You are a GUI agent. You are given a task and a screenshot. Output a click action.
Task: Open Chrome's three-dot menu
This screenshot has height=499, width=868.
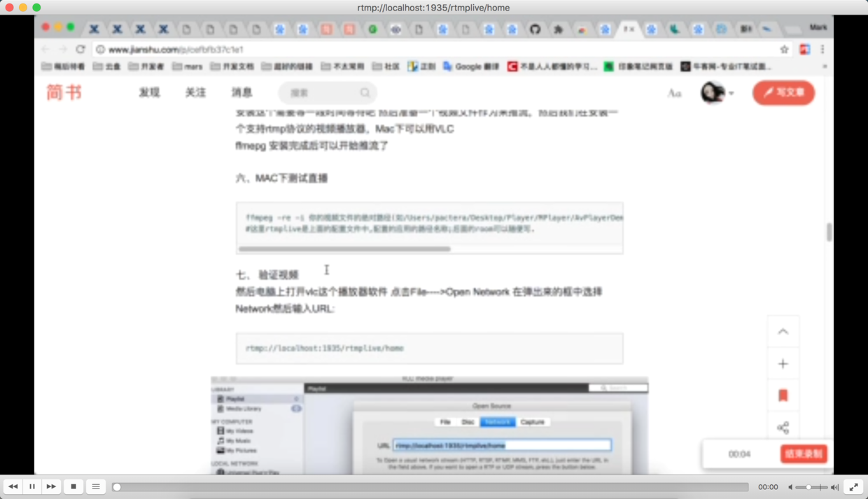(822, 50)
